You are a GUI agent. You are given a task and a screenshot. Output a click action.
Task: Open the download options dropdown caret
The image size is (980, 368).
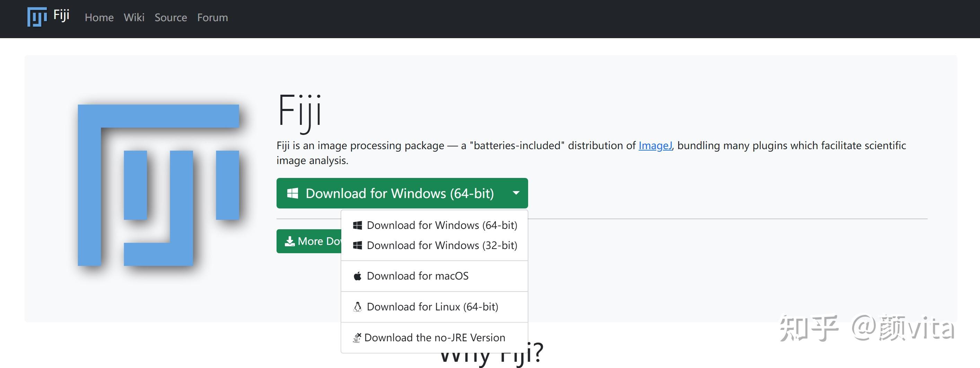(x=516, y=193)
